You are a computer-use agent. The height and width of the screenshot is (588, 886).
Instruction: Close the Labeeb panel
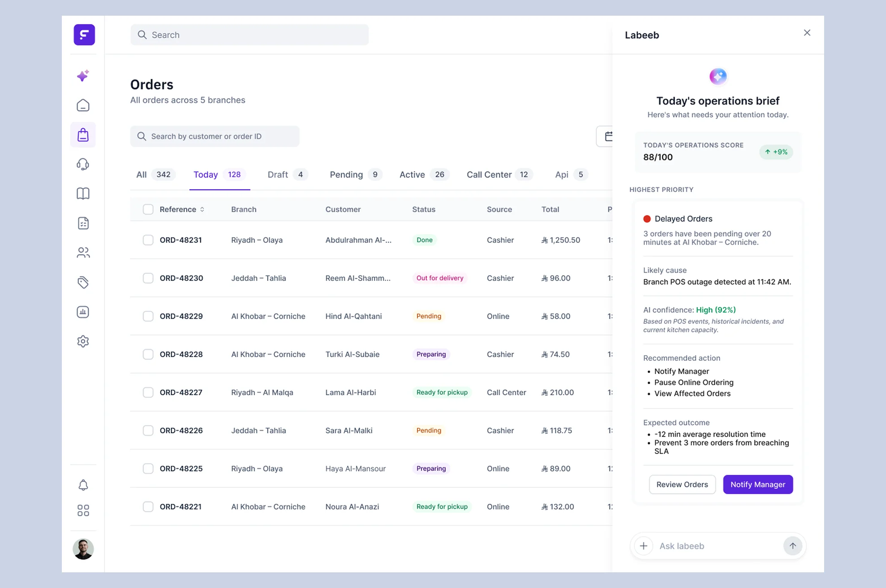coord(807,33)
